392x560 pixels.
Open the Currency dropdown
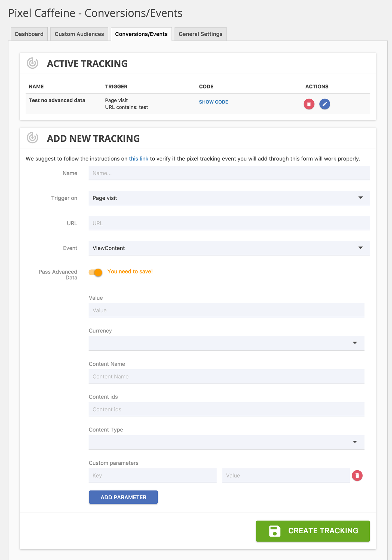[x=226, y=343]
